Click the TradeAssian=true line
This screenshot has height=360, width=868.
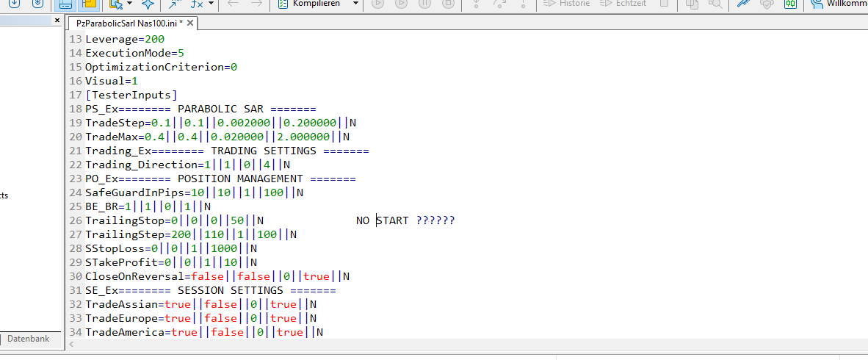click(200, 304)
